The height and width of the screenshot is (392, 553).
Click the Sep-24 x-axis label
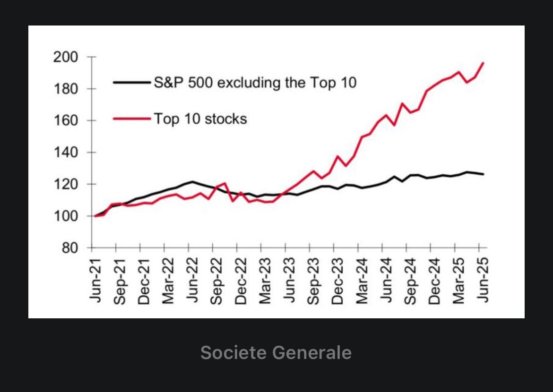(x=410, y=281)
